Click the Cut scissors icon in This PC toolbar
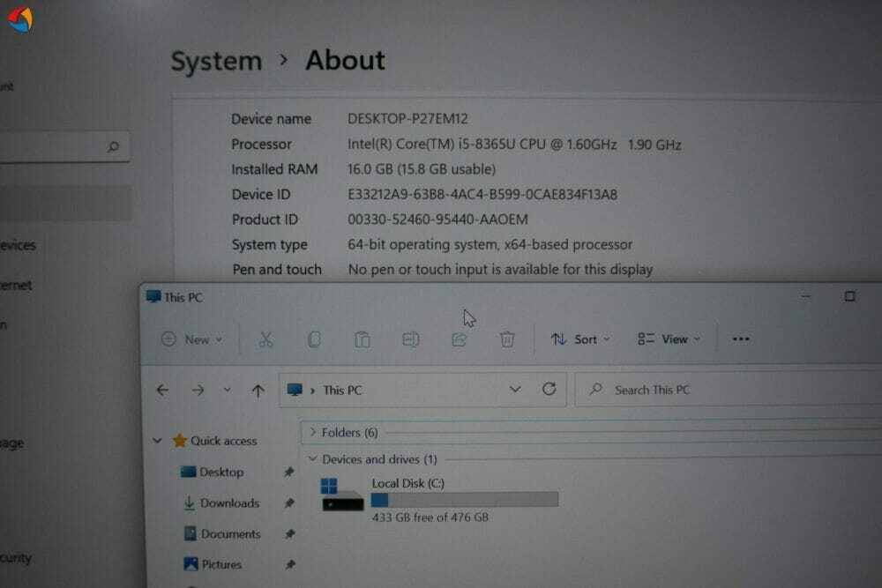882x588 pixels. (265, 339)
